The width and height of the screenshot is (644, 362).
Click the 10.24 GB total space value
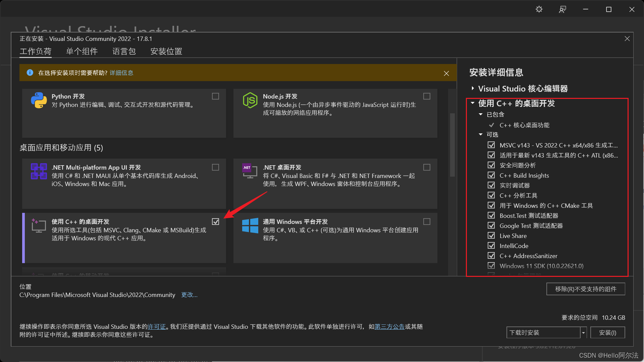(x=613, y=317)
